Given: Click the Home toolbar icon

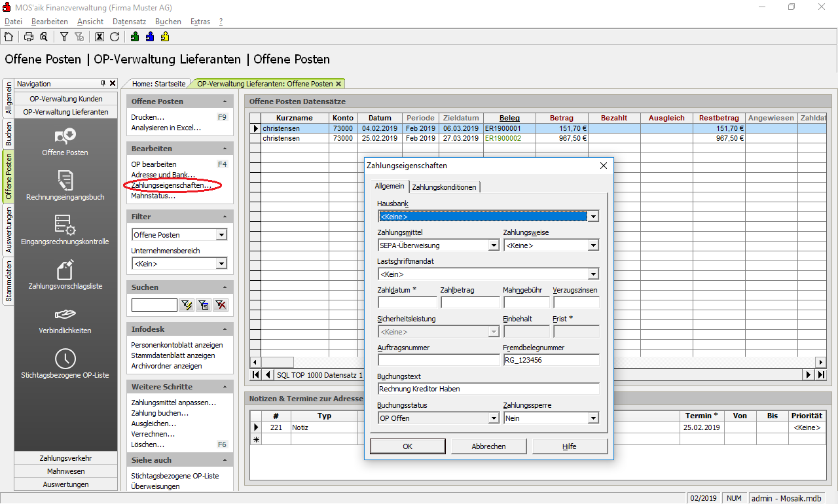Looking at the screenshot, I should pyautogui.click(x=9, y=37).
